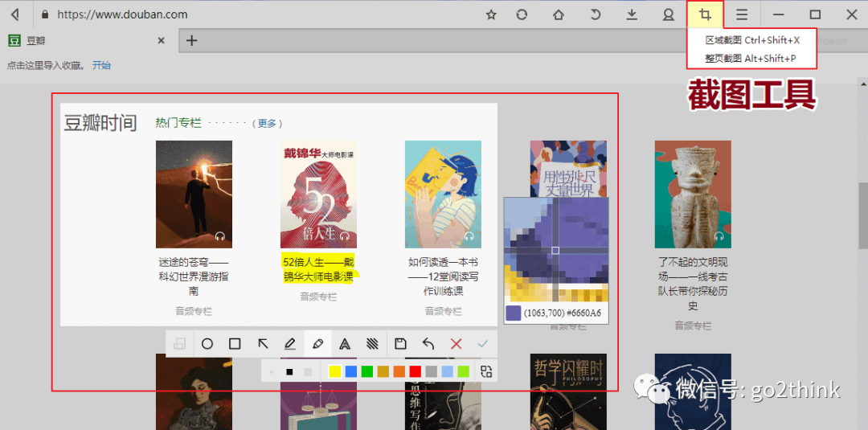The height and width of the screenshot is (430, 868).
Task: Select the smallest brush size dot
Action: coord(272,372)
